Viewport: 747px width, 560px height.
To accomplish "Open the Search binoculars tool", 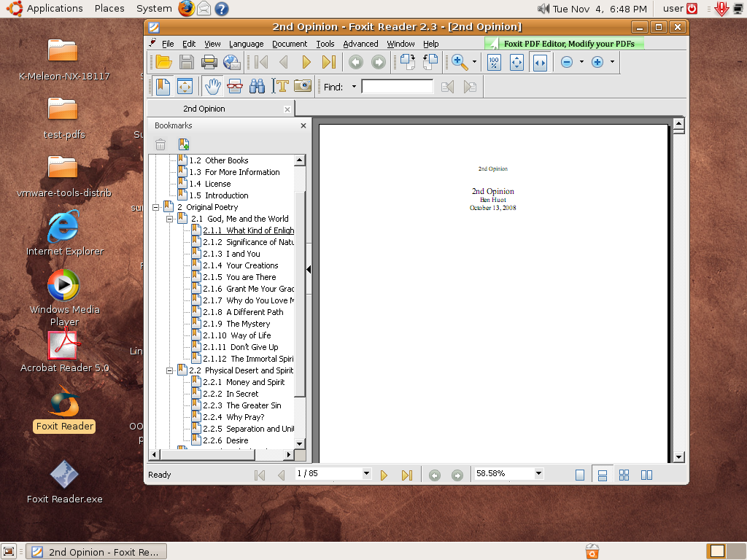I will [x=257, y=86].
